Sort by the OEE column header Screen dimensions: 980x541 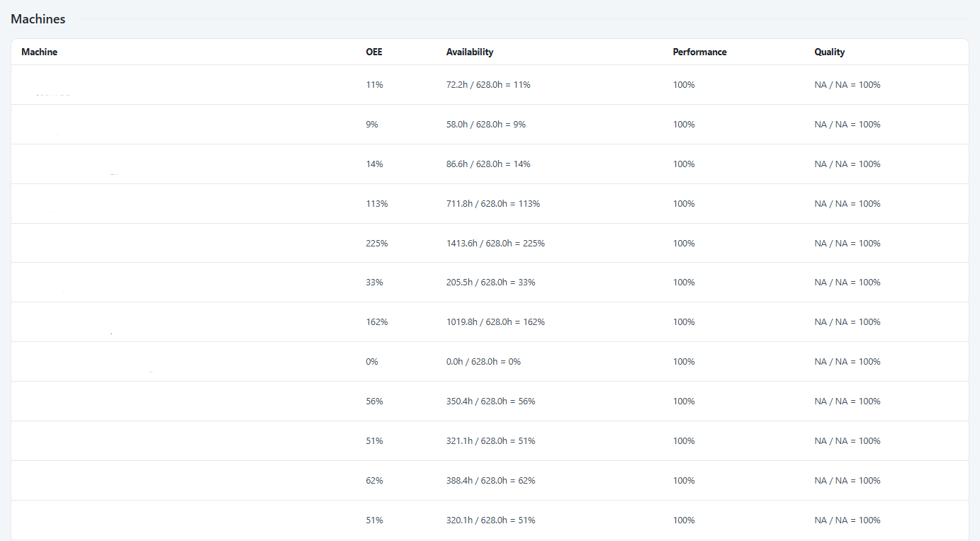[374, 52]
